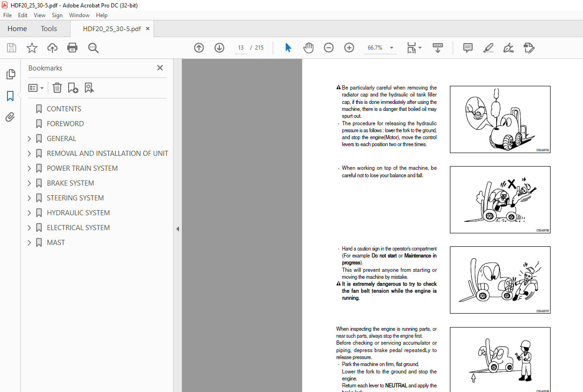Jump to the FOREWORD bookmark
The image size is (583, 392).
pyautogui.click(x=65, y=124)
